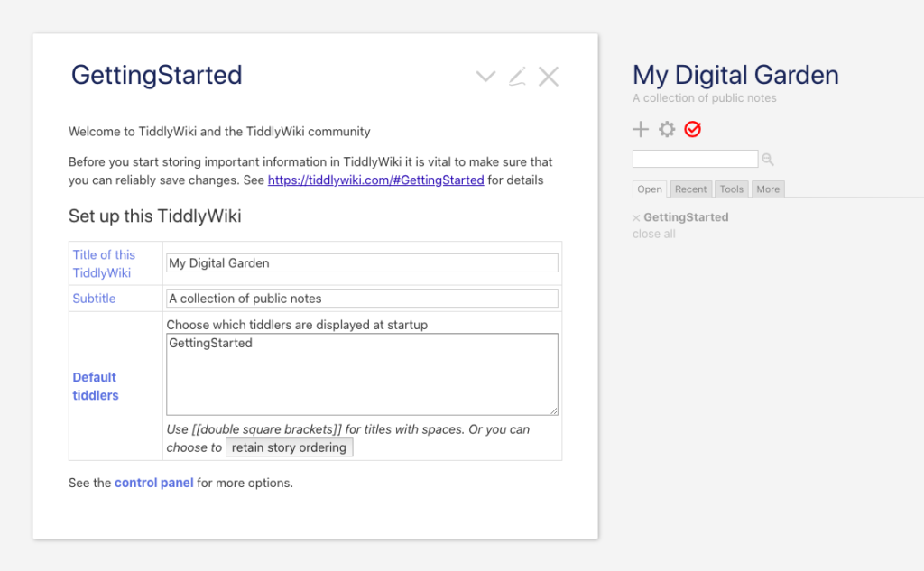The image size is (924, 571).
Task: Select the More sidebar tab
Action: (768, 189)
